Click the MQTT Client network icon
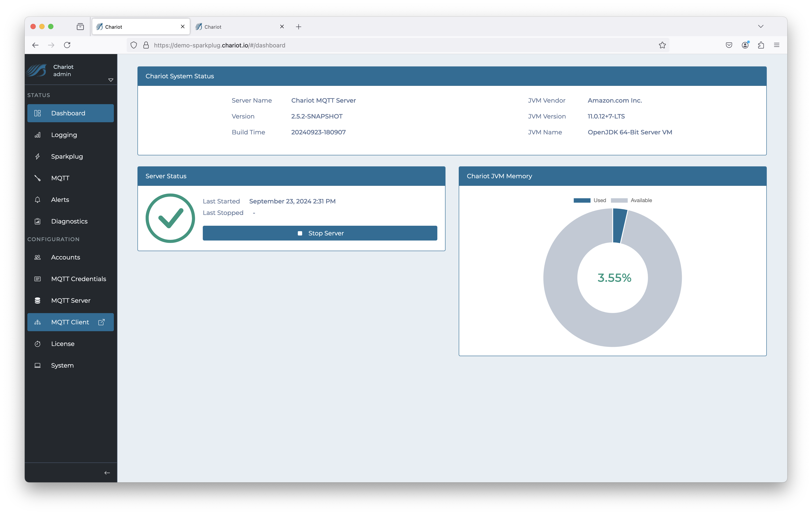This screenshot has width=812, height=515. (38, 322)
